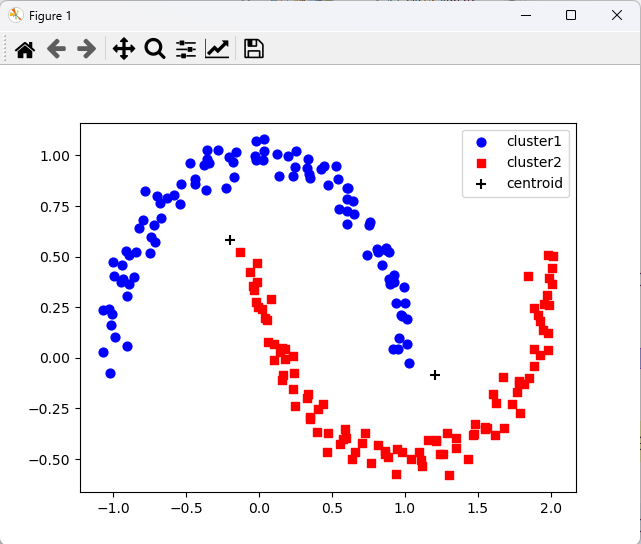Viewport: 641px width, 544px height.
Task: Click the black plus legend marker
Action: click(481, 184)
